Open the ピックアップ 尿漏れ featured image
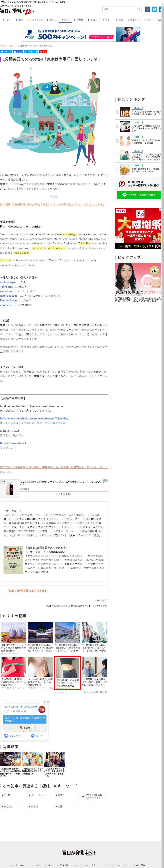Viewport: 164px width, 868px height. [138, 279]
